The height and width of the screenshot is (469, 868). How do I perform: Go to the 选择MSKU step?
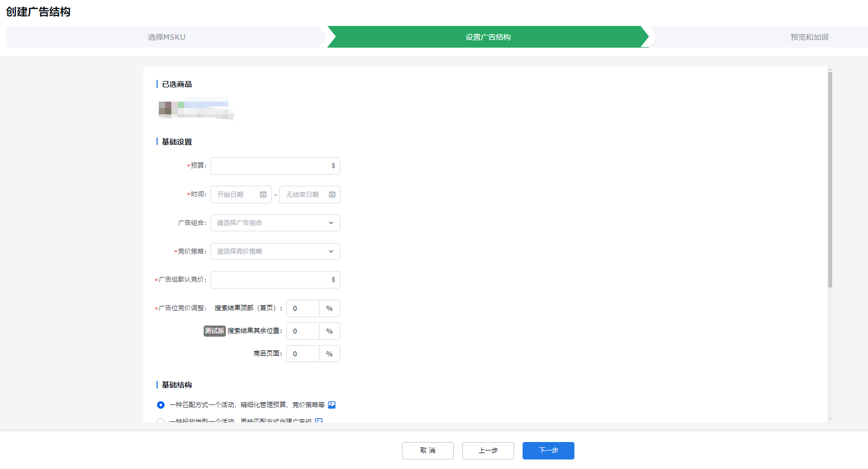167,37
